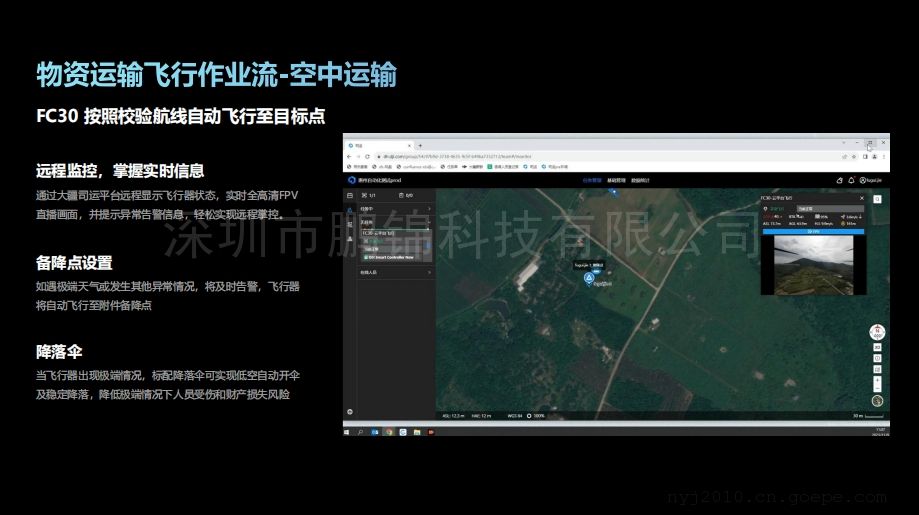Click the blue drone marker on map

(x=590, y=280)
